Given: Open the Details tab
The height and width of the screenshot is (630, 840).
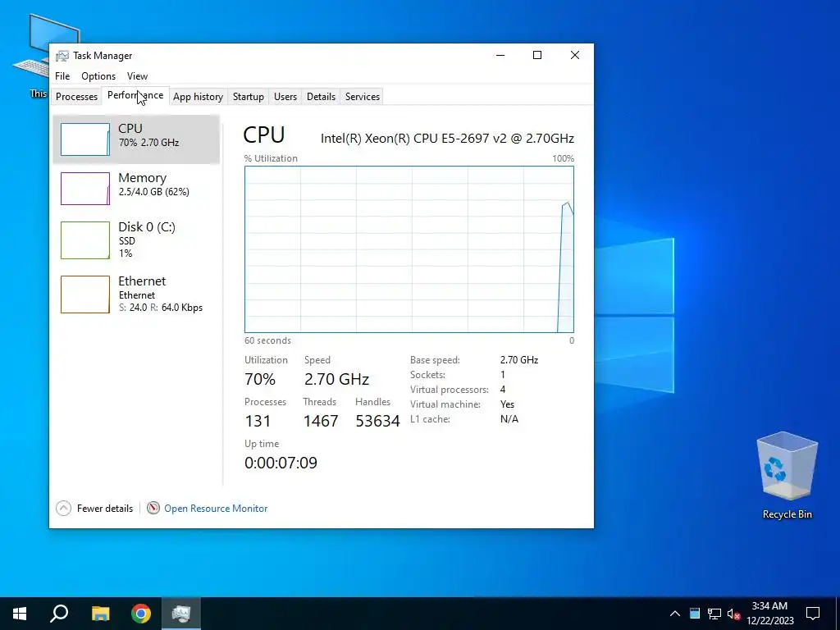Looking at the screenshot, I should coord(321,97).
